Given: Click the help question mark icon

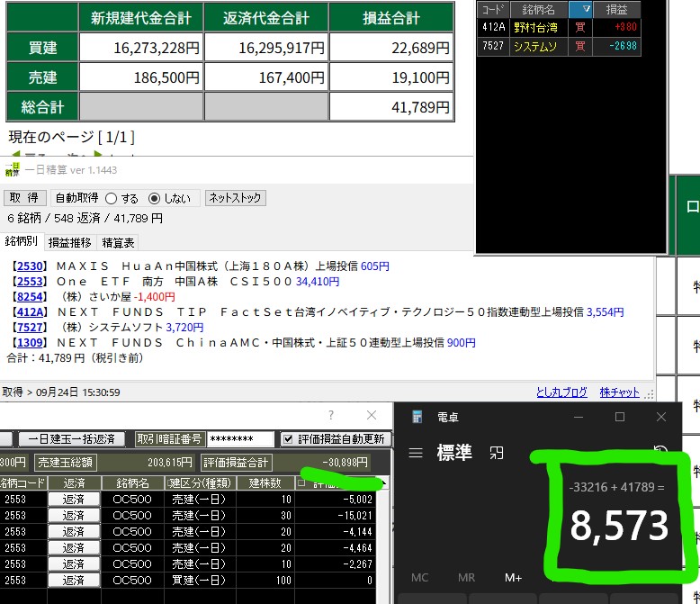Looking at the screenshot, I should coord(330,415).
